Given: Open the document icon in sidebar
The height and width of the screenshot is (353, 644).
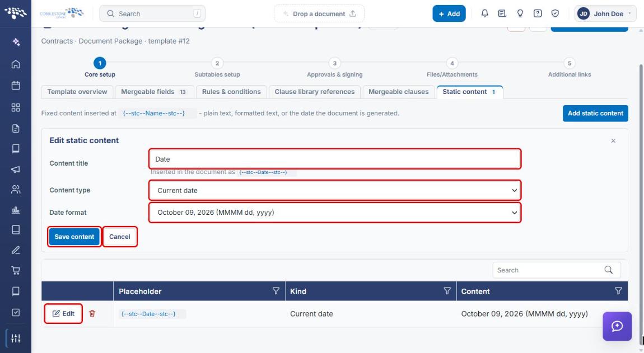Looking at the screenshot, I should point(16,129).
